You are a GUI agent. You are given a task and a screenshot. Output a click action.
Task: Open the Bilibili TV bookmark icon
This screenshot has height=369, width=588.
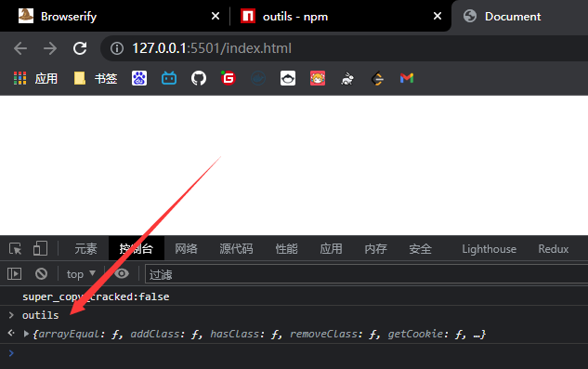(x=169, y=78)
